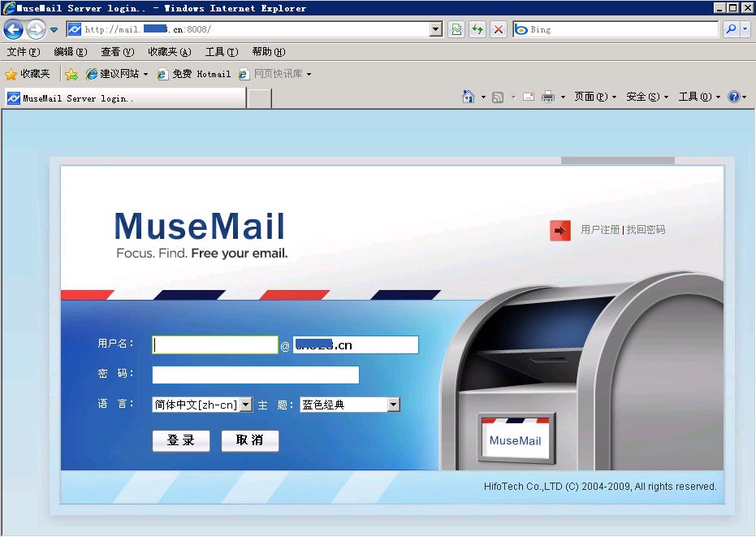The width and height of the screenshot is (756, 537).
Task: Open the 文件(F) menu
Action: coord(23,52)
